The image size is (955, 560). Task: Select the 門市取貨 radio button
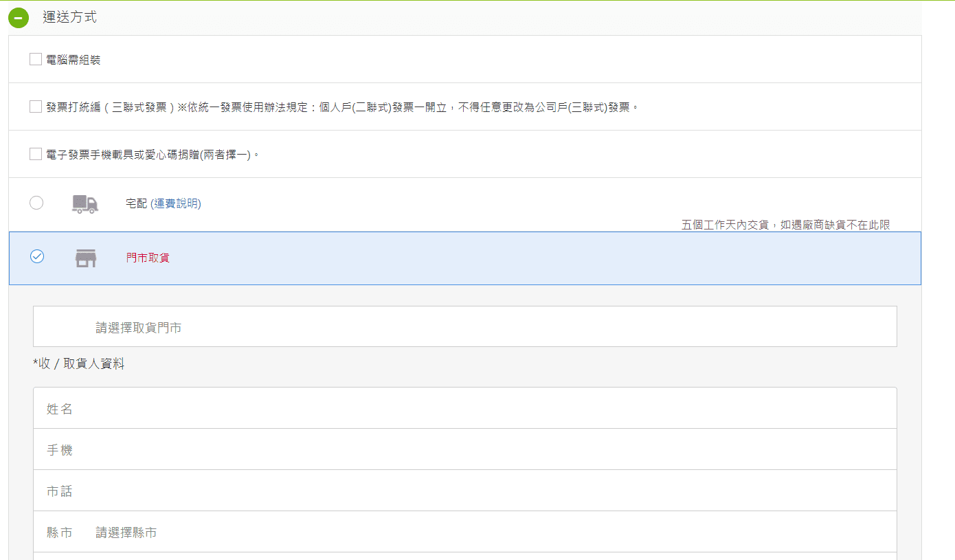click(37, 256)
